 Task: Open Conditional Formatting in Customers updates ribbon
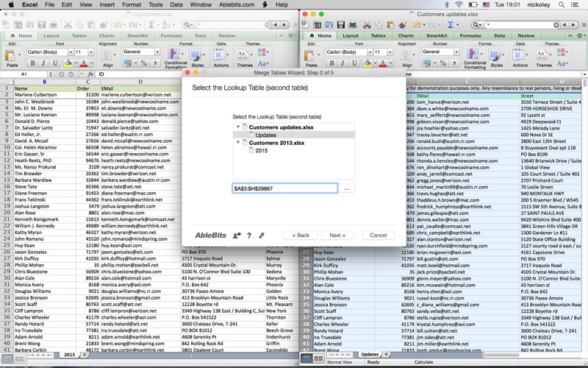point(474,58)
